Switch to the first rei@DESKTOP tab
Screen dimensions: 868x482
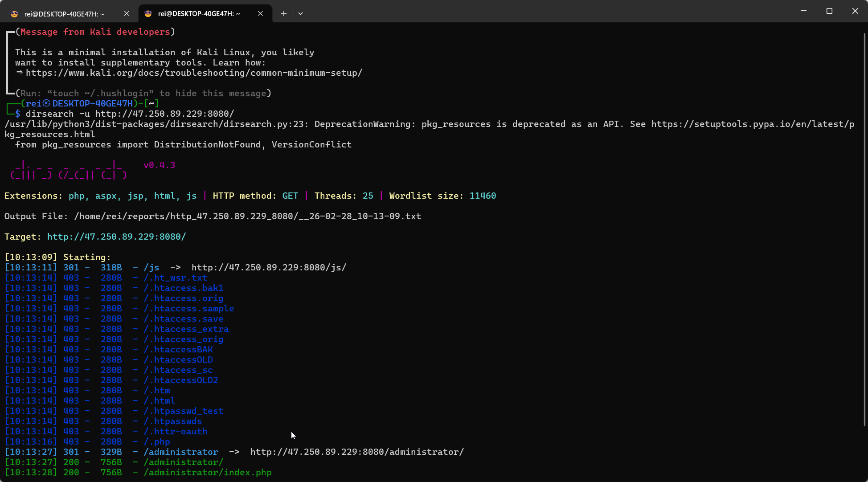pos(64,14)
